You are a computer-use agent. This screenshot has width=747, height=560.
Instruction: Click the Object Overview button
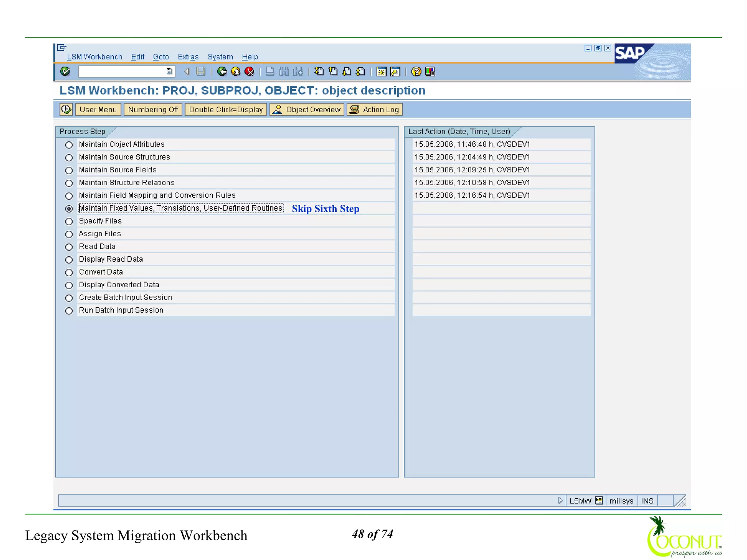click(x=307, y=109)
